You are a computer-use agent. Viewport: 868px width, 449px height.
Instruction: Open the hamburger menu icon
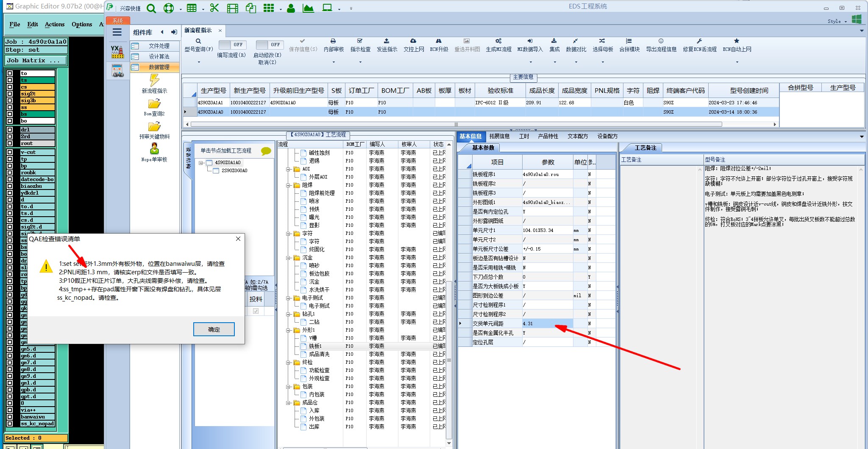click(117, 32)
